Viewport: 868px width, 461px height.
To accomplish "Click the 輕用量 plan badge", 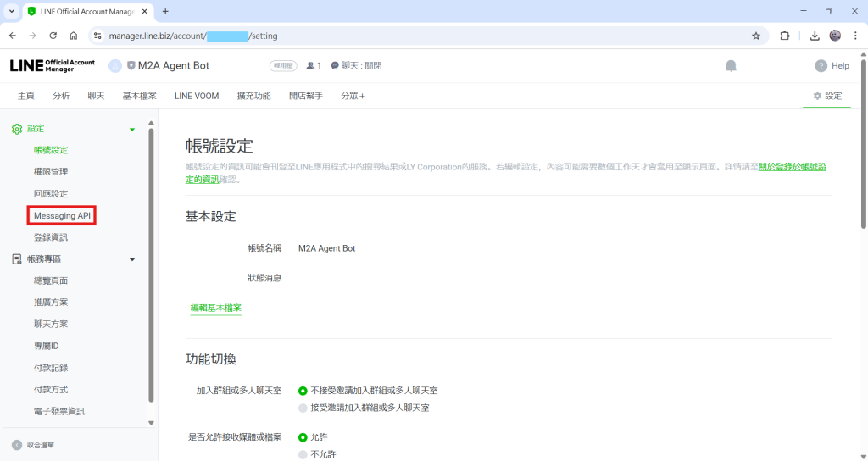I will (283, 66).
